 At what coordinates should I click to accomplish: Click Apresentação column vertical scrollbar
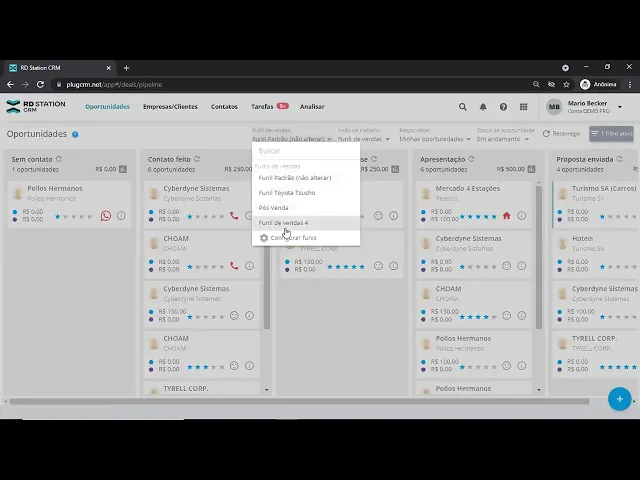click(x=539, y=257)
